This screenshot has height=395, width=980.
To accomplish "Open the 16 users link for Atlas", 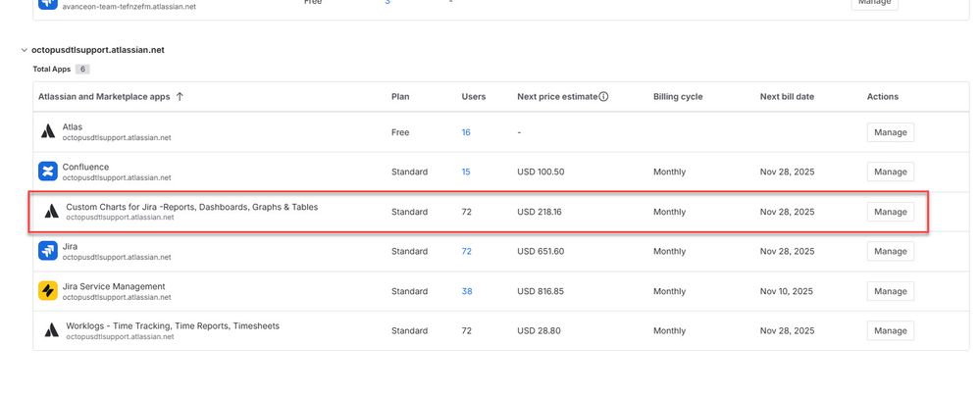I will 466,132.
